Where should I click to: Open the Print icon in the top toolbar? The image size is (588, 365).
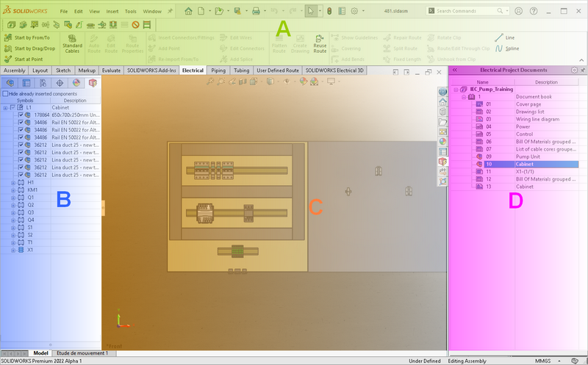(256, 12)
